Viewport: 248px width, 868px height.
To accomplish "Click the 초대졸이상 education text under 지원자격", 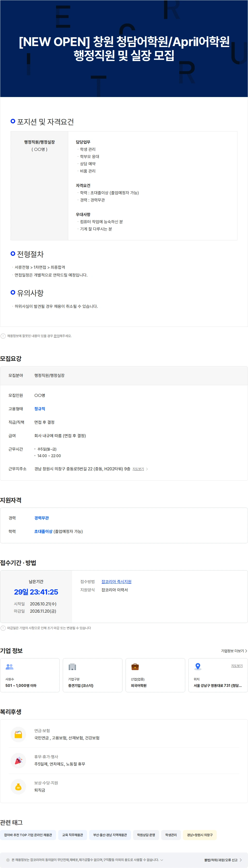I will (x=43, y=531).
